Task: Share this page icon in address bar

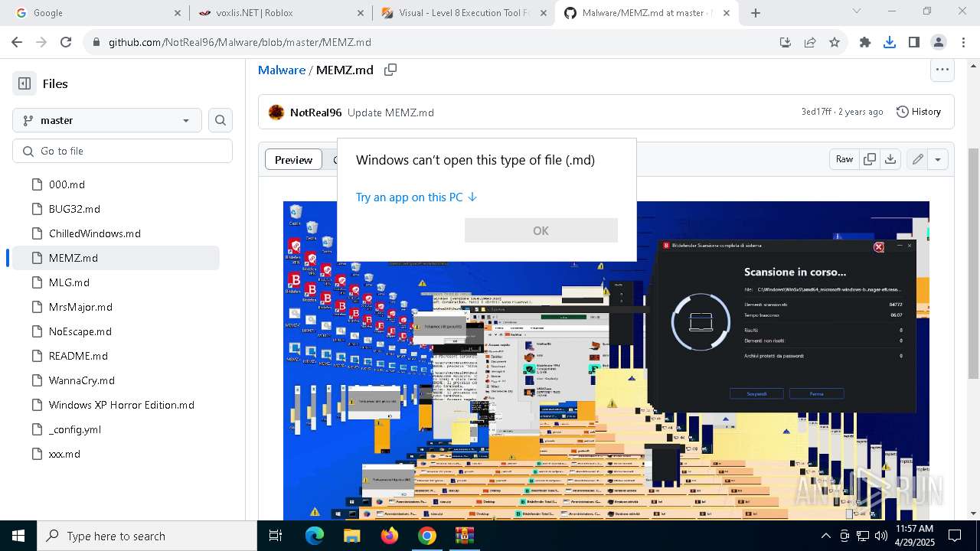Action: [x=810, y=43]
